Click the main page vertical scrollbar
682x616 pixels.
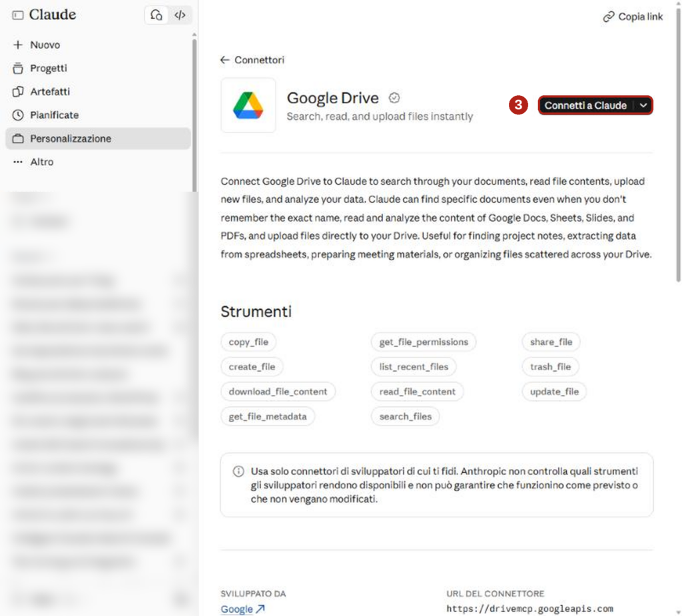(x=678, y=144)
